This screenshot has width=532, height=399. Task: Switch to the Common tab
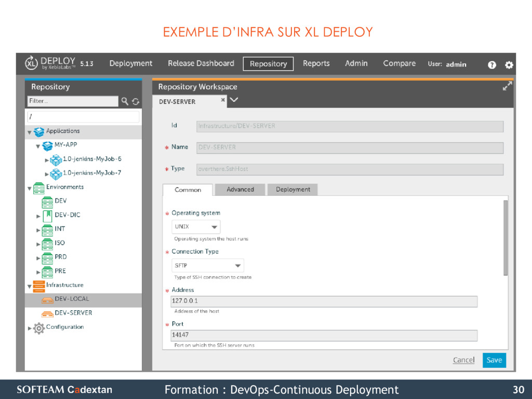click(188, 190)
